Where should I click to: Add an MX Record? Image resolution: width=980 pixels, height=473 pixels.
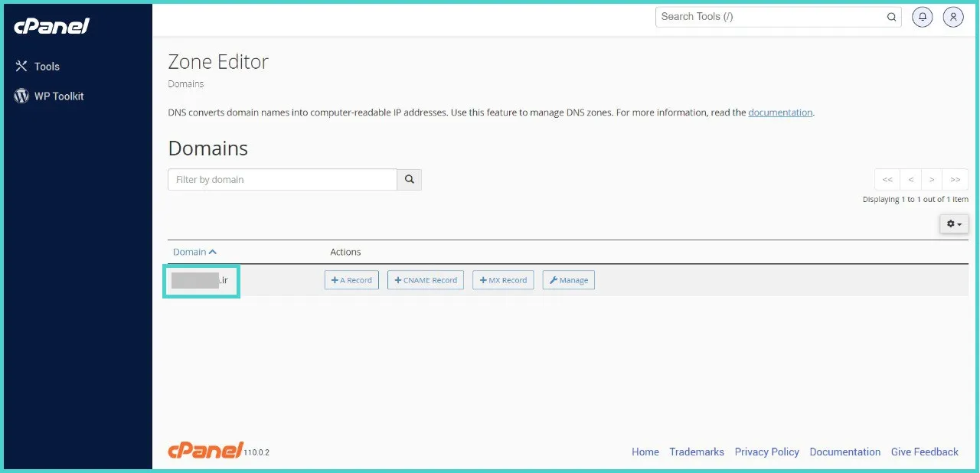point(503,280)
